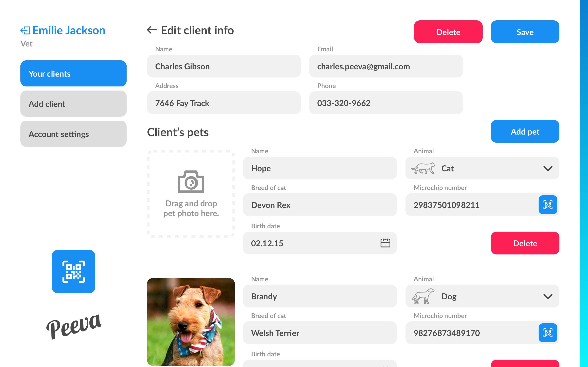Click the dog icon in Brandy's animal selector
Screen dimensions: 588x367
[423, 296]
